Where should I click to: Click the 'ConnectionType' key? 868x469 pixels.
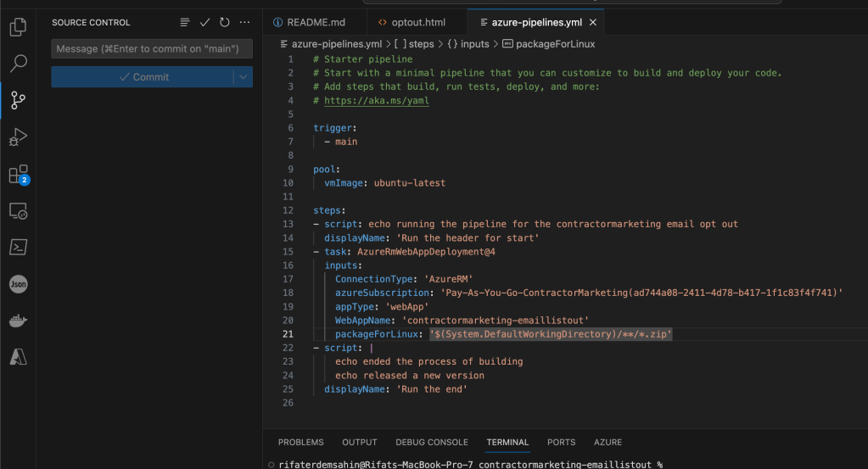coord(373,279)
